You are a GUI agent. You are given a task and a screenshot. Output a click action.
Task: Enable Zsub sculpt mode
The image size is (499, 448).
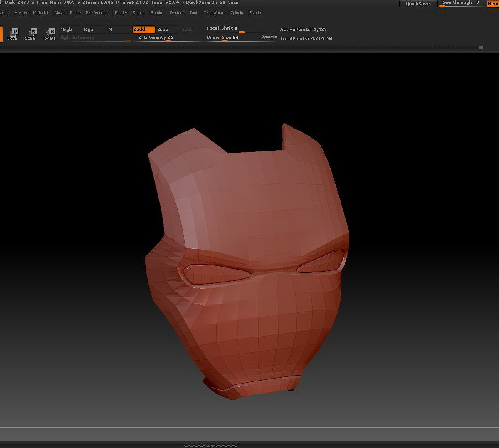(x=167, y=30)
